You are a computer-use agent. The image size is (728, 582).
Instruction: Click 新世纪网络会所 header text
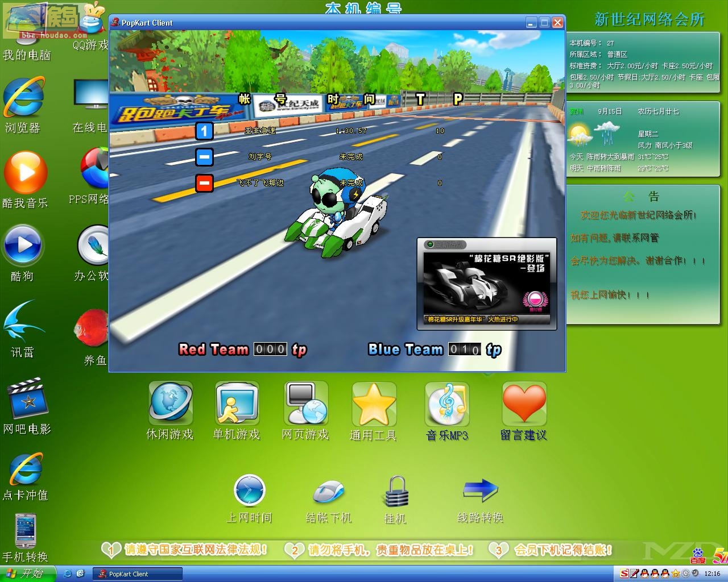point(650,19)
